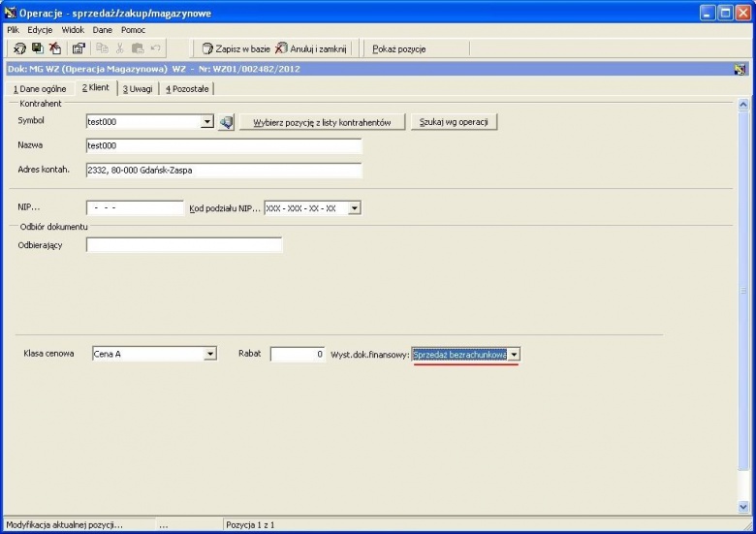
Task: Open the Dane menu
Action: [x=102, y=30]
